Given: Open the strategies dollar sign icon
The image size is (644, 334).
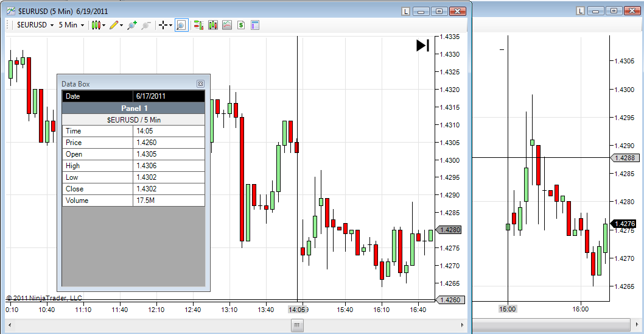Looking at the screenshot, I should (241, 25).
